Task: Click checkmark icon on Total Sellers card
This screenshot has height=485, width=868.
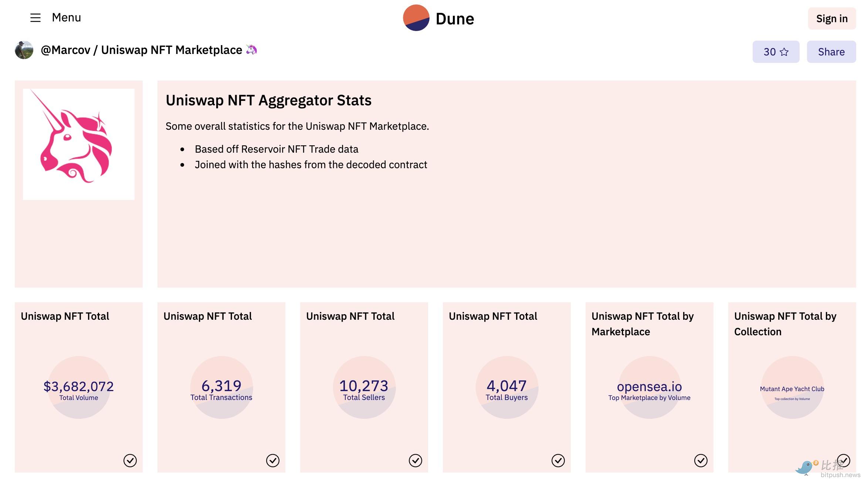Action: pos(415,461)
